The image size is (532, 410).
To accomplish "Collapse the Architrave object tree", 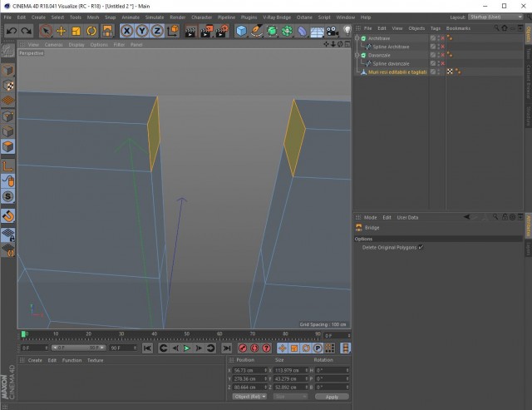I will [357, 38].
